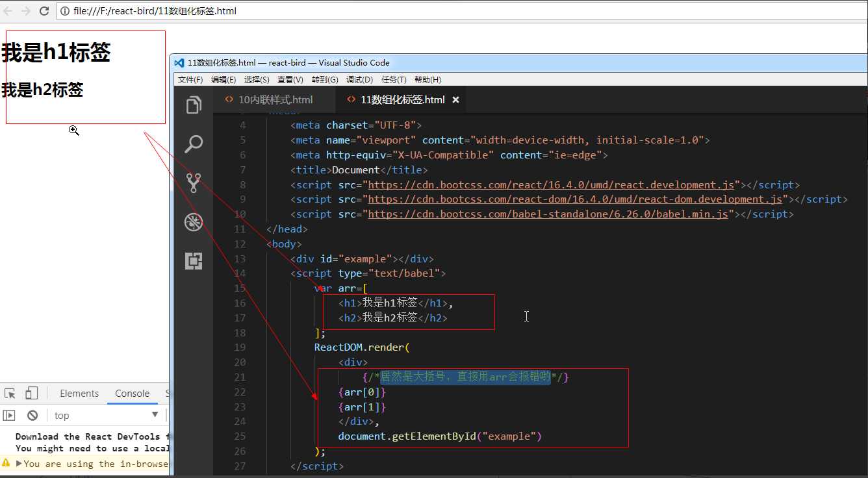This screenshot has width=868, height=478.
Task: Close the 11数组化标签.html editor tab
Action: 455,100
